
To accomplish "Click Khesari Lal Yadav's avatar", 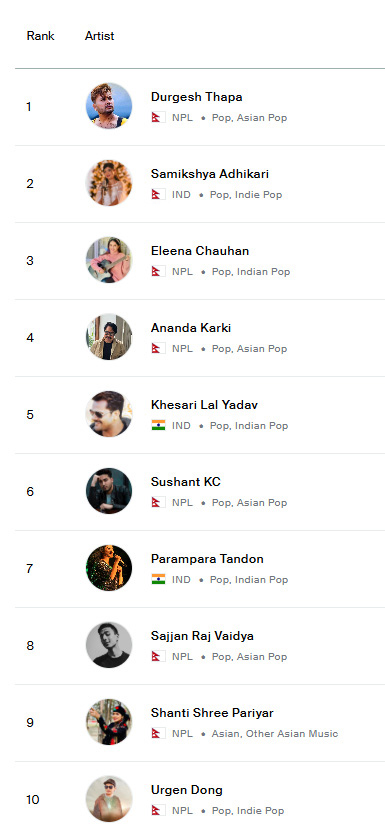I will pos(109,414).
